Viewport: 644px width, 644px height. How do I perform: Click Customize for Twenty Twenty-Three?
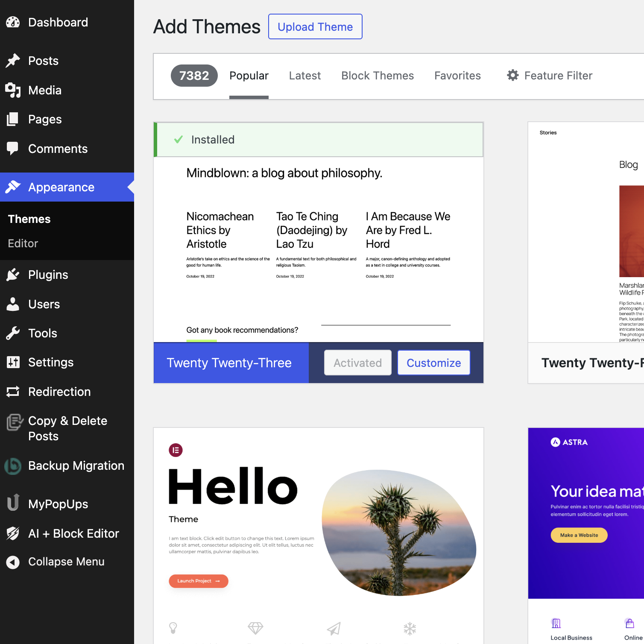coord(434,363)
